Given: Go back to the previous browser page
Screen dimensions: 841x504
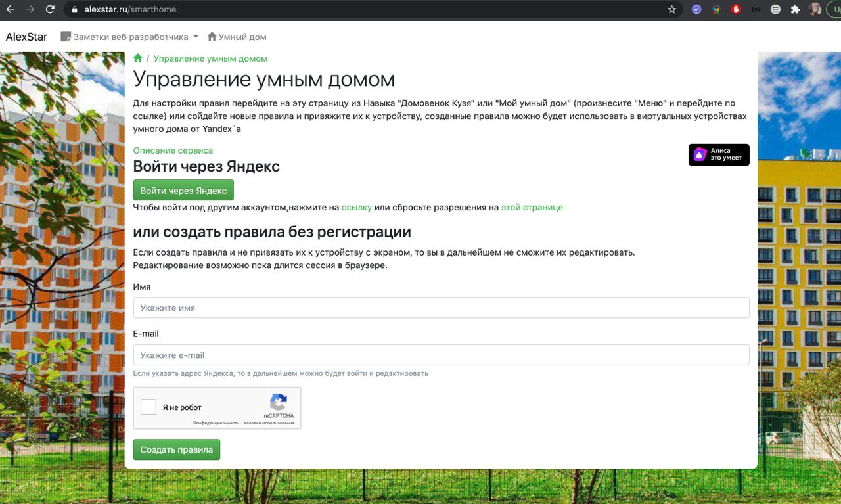Looking at the screenshot, I should tap(11, 10).
